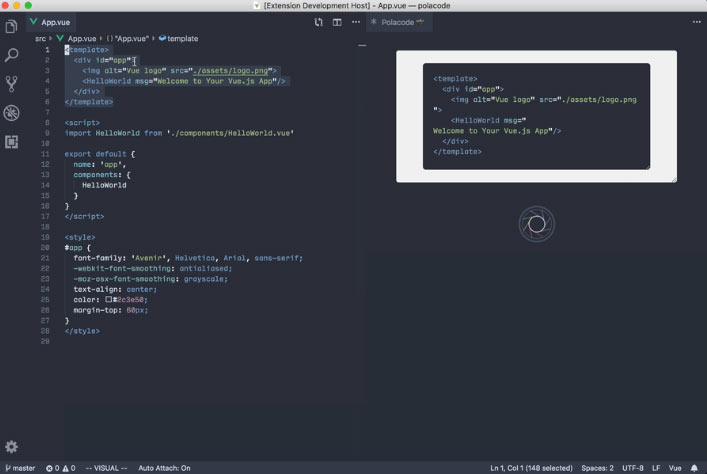
Task: Click the Polacode camera shutter button
Action: tap(536, 225)
